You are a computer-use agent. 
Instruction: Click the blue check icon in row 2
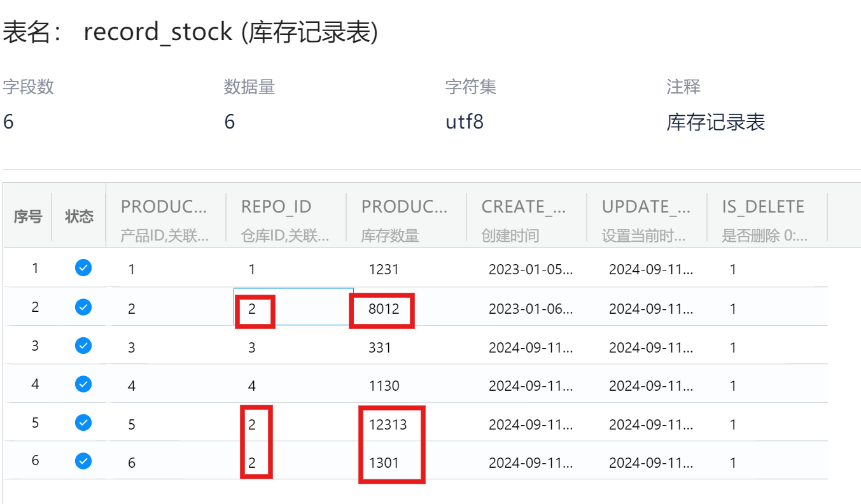83,307
